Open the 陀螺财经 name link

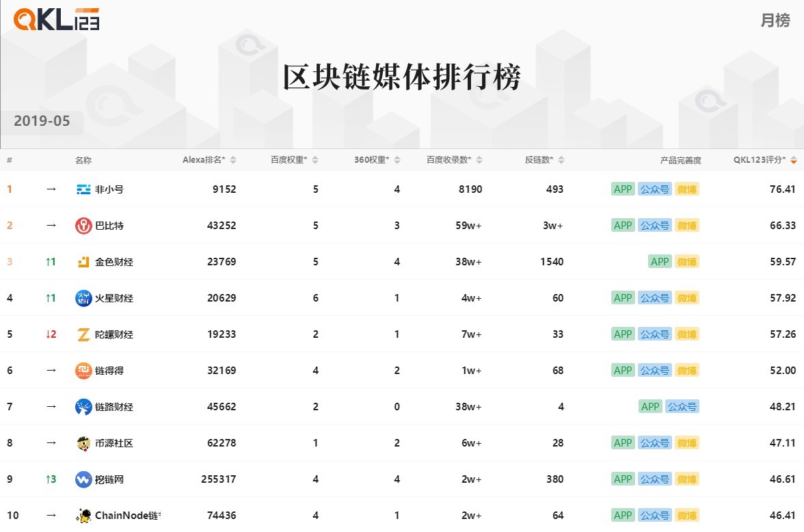[113, 334]
